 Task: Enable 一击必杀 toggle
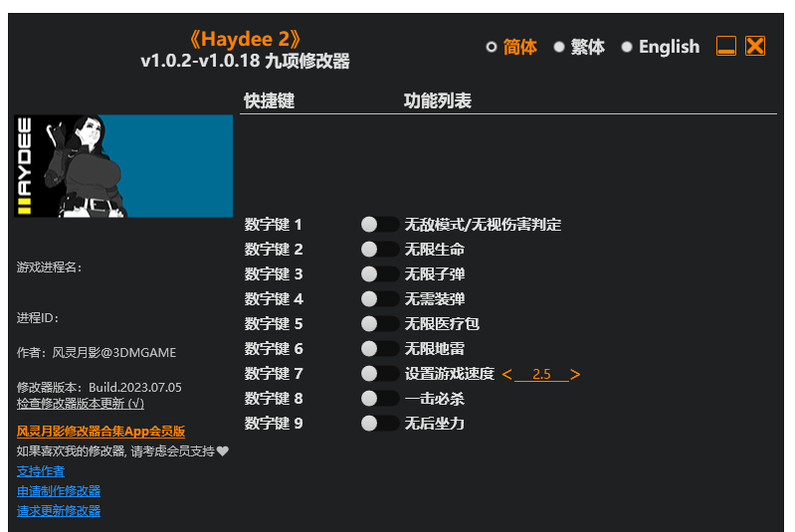[380, 398]
